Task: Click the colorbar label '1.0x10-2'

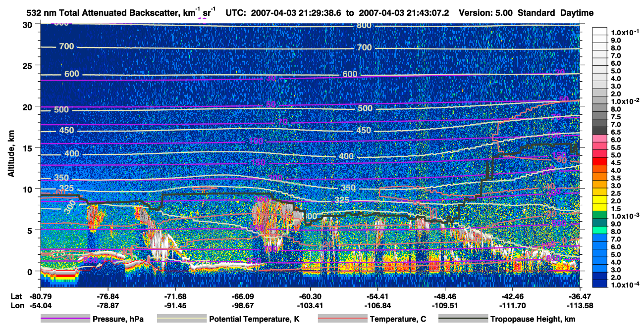Action: [626, 101]
